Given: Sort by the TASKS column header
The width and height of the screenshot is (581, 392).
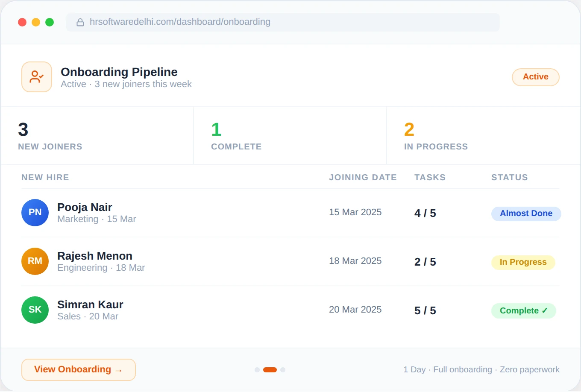Looking at the screenshot, I should (x=430, y=177).
